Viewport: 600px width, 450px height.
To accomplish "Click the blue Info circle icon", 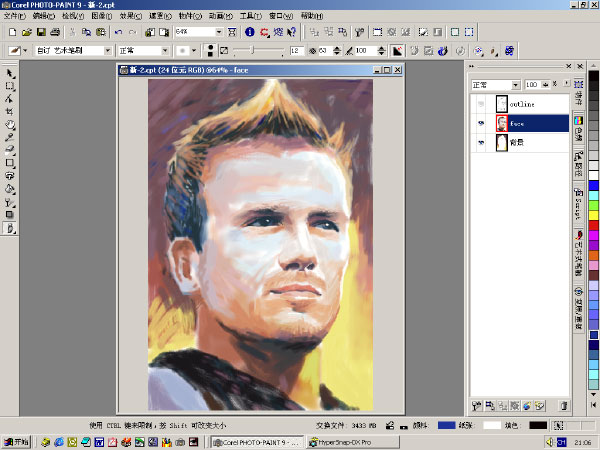I will [x=249, y=32].
